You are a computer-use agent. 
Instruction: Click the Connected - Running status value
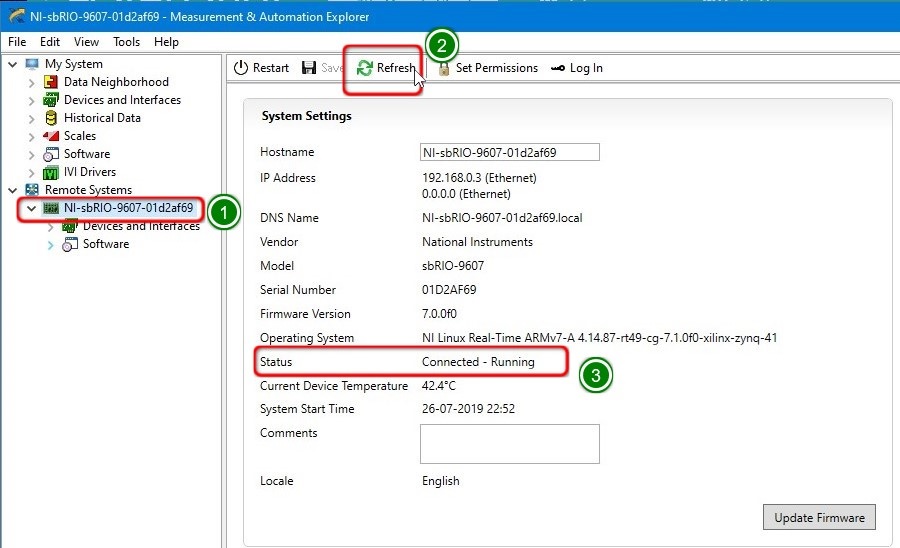coord(478,362)
